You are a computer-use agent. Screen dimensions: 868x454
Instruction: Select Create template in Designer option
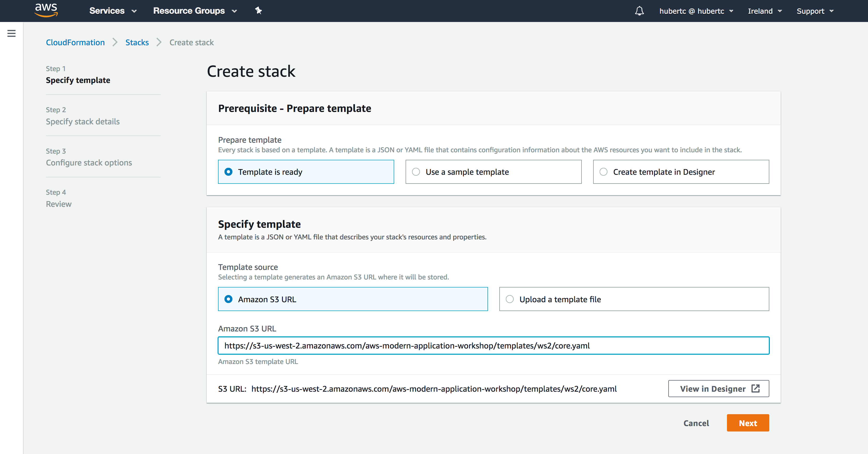681,172
